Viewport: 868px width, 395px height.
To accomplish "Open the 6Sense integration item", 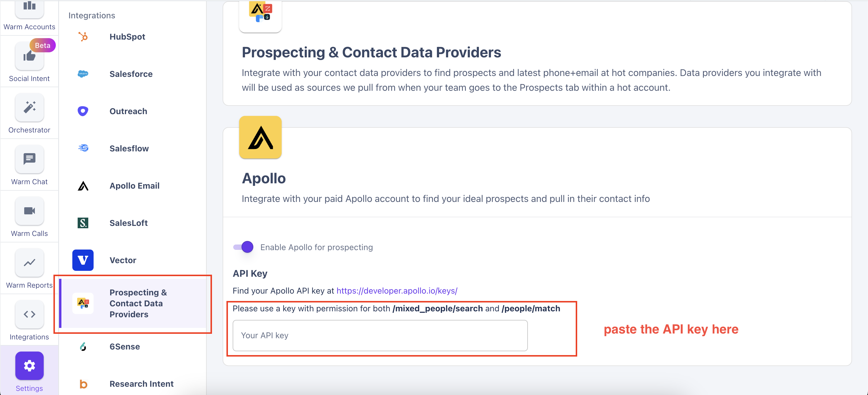I will tap(124, 347).
